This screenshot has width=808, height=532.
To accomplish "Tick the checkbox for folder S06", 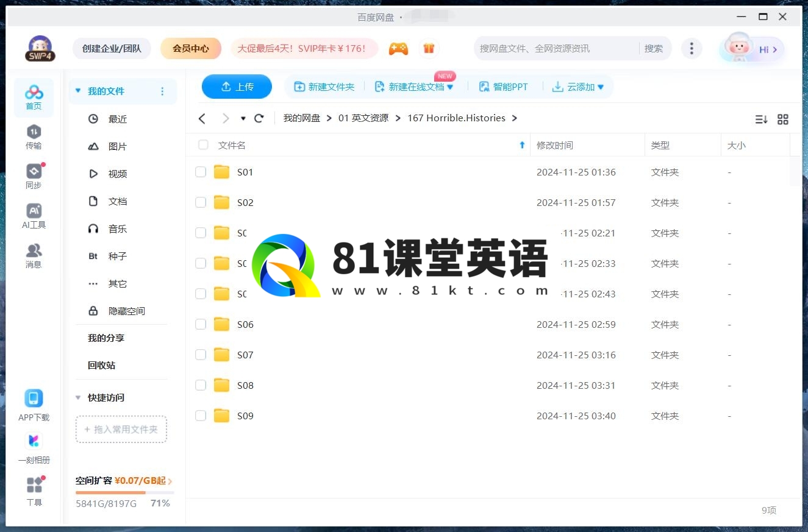I will coord(201,324).
